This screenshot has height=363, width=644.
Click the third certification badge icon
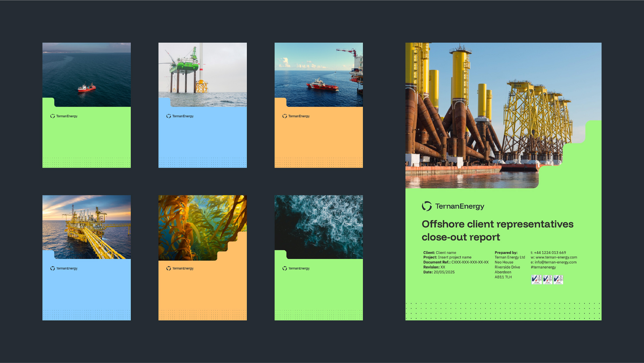[x=558, y=279]
